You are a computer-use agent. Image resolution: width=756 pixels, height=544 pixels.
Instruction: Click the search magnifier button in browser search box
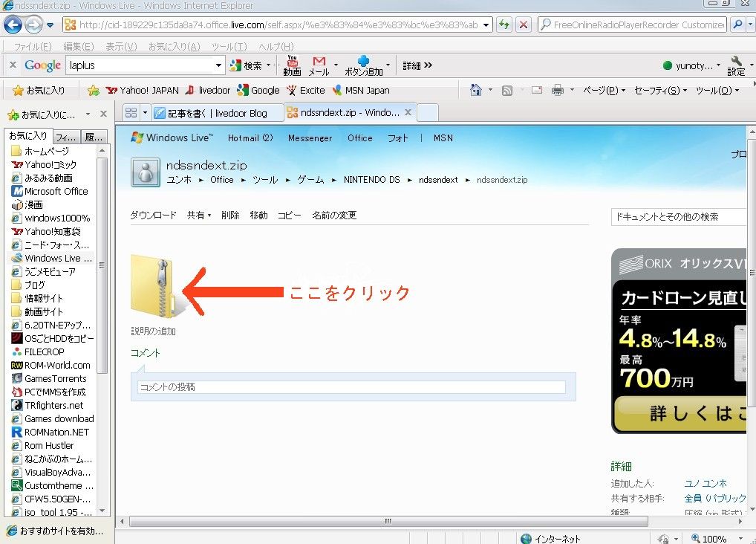point(737,25)
